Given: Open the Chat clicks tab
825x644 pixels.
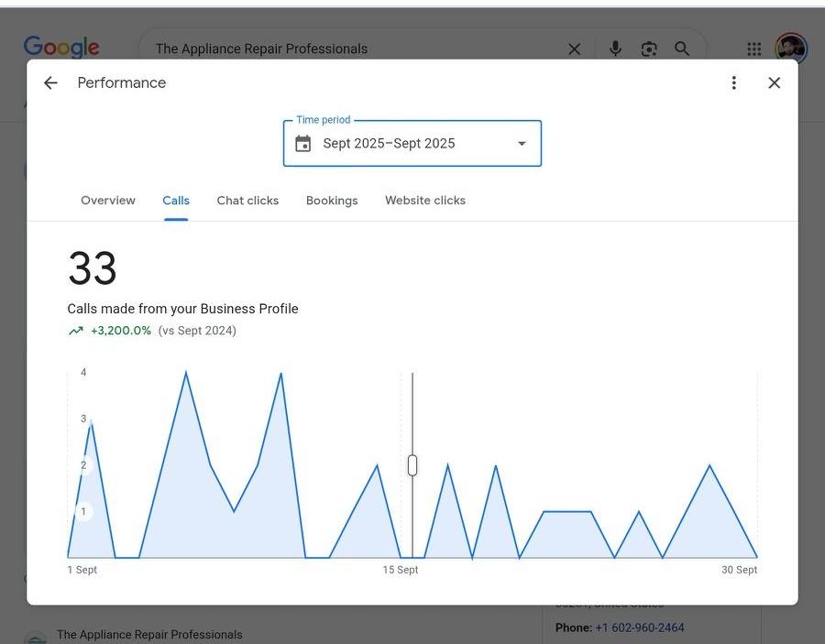Looking at the screenshot, I should pos(247,201).
